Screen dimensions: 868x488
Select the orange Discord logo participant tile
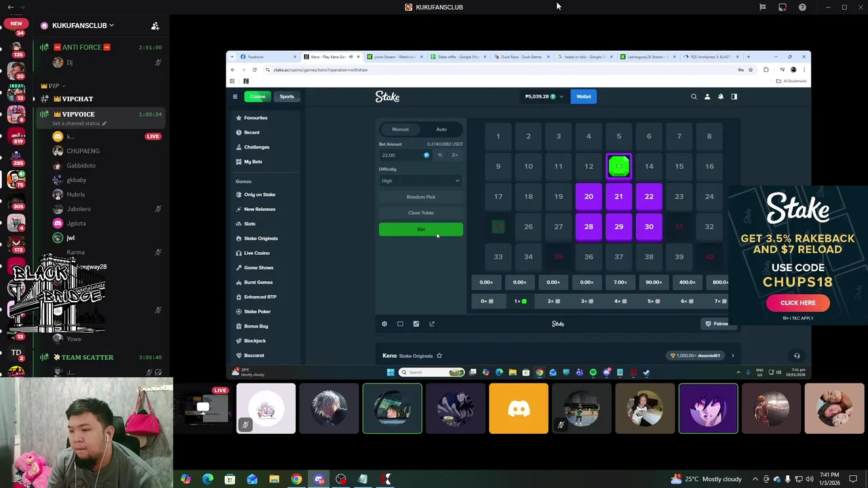pyautogui.click(x=519, y=409)
